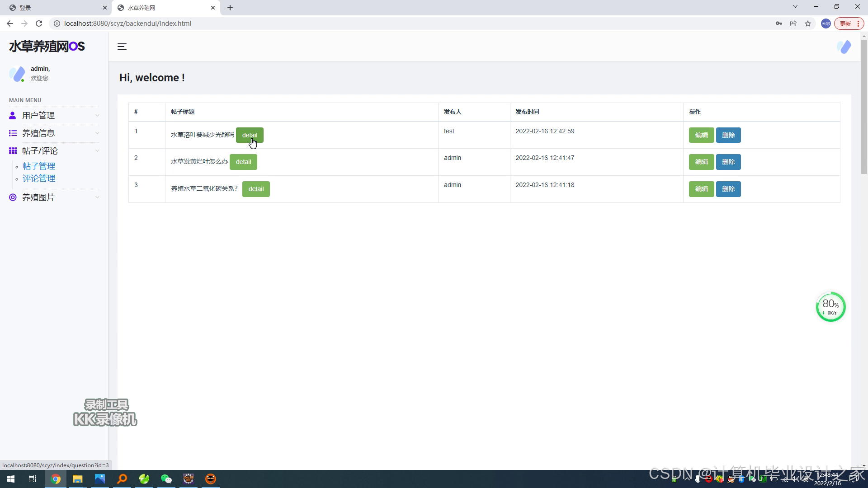Viewport: 868px width, 488px height.
Task: Bookmark this page with star icon
Action: click(808, 23)
